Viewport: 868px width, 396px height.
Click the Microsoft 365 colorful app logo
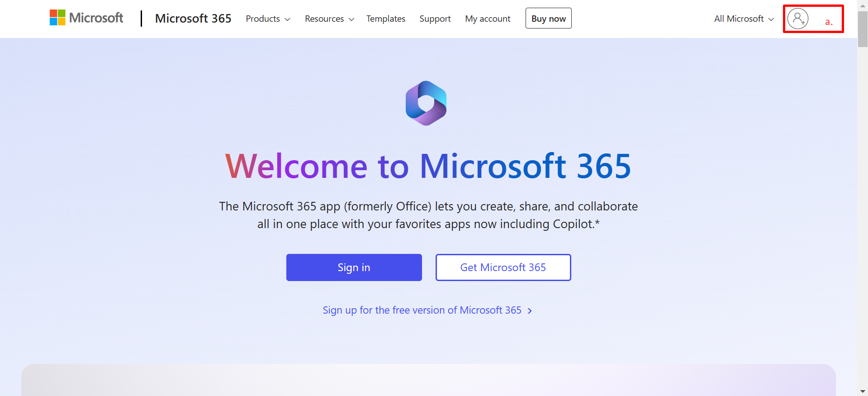point(426,103)
